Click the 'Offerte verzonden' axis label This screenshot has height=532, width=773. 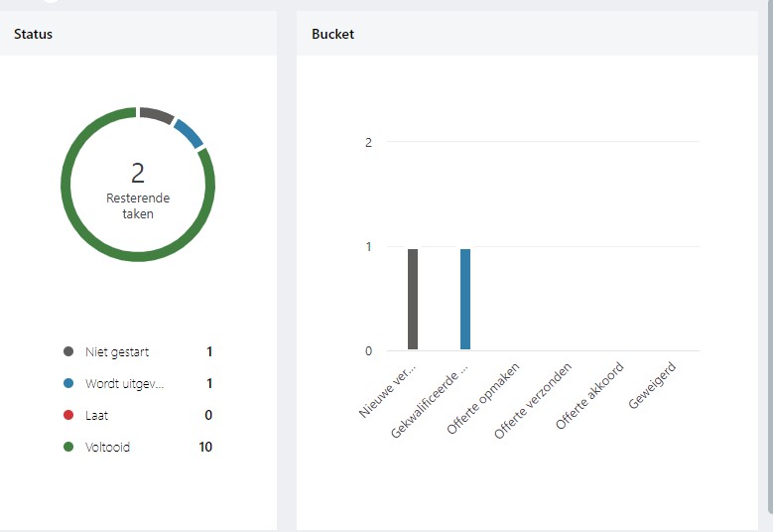[533, 400]
